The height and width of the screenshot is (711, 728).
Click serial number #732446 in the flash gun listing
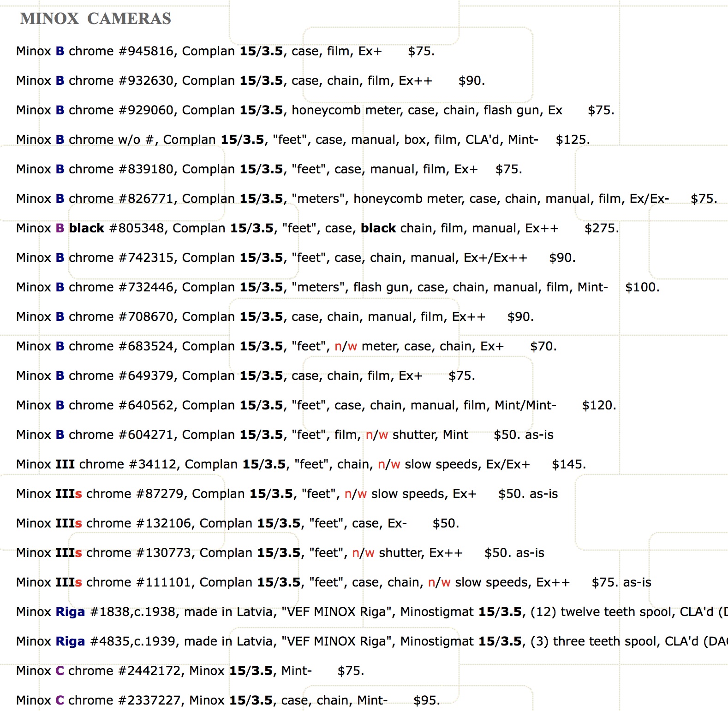tap(147, 287)
